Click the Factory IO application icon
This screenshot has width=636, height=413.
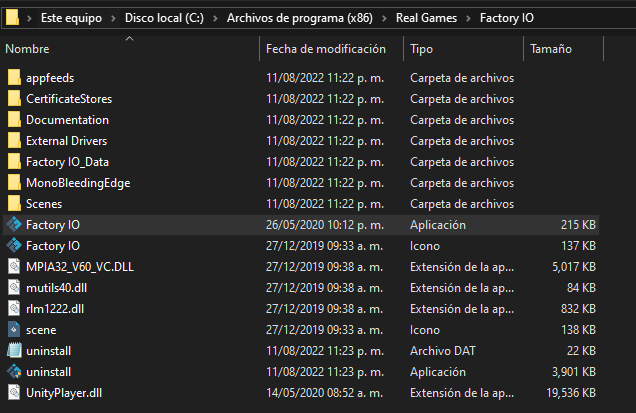pos(14,225)
